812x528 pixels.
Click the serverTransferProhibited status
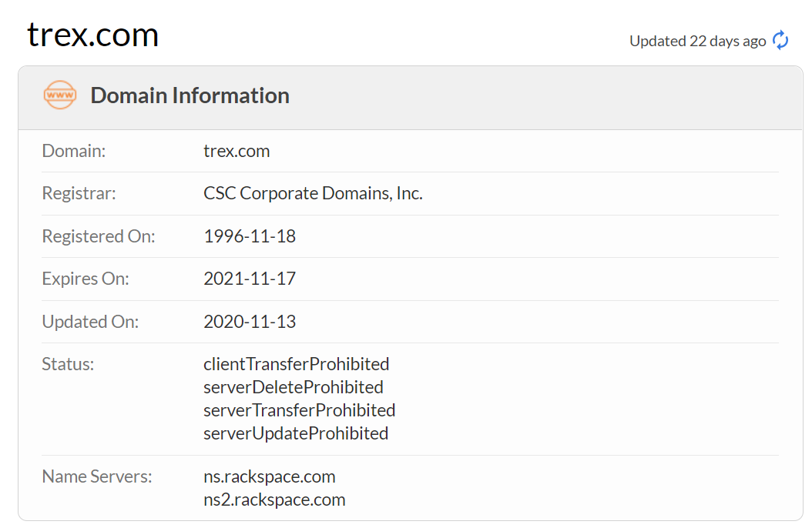tap(300, 410)
